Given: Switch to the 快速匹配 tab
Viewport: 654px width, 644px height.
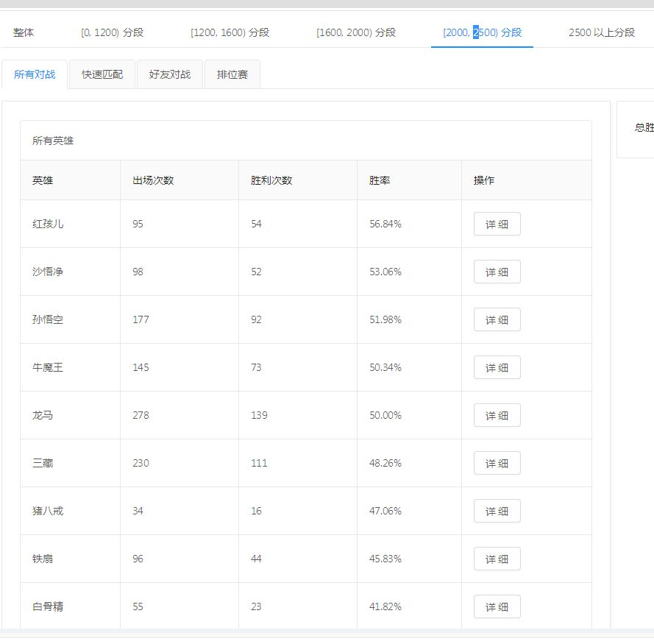Looking at the screenshot, I should [102, 74].
